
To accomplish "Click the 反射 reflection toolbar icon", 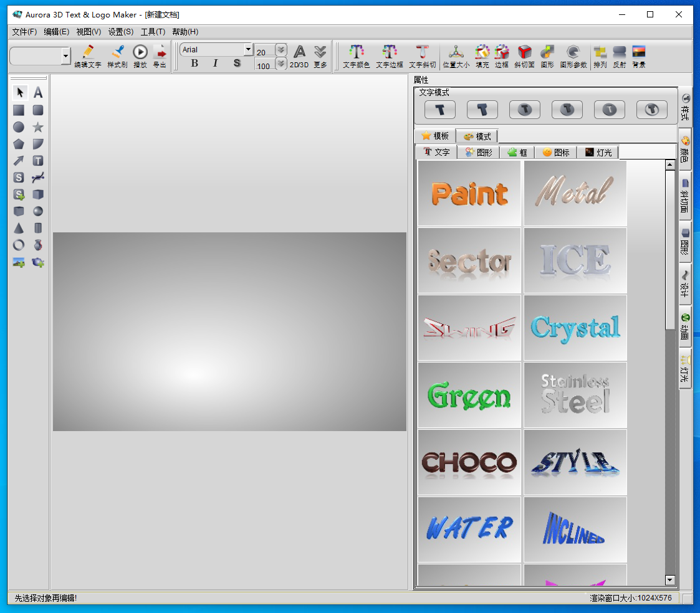I will [x=619, y=56].
